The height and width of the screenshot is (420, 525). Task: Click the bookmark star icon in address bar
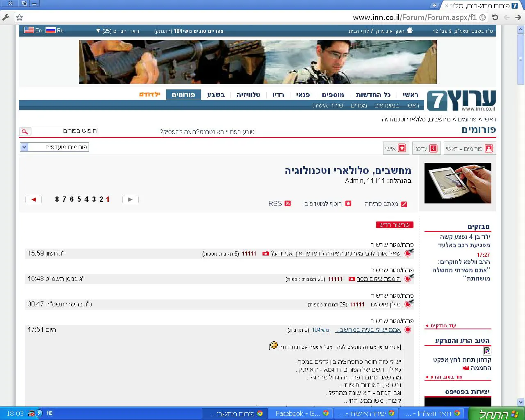19,17
